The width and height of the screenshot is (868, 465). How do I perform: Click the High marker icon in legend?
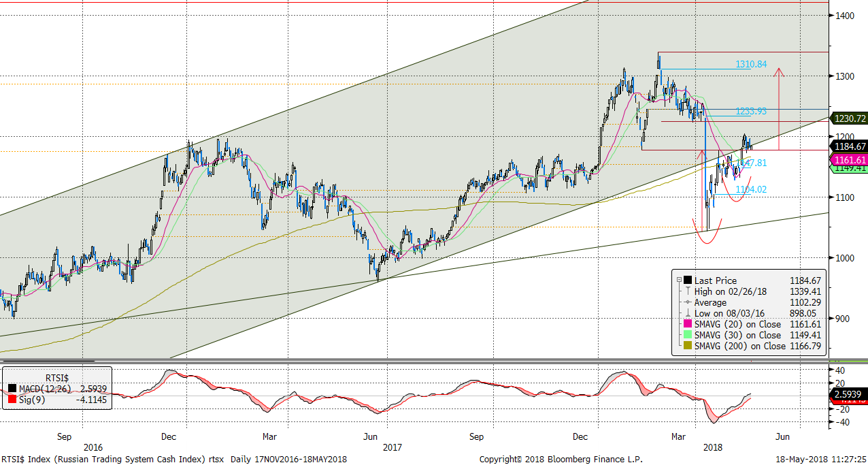click(x=688, y=291)
